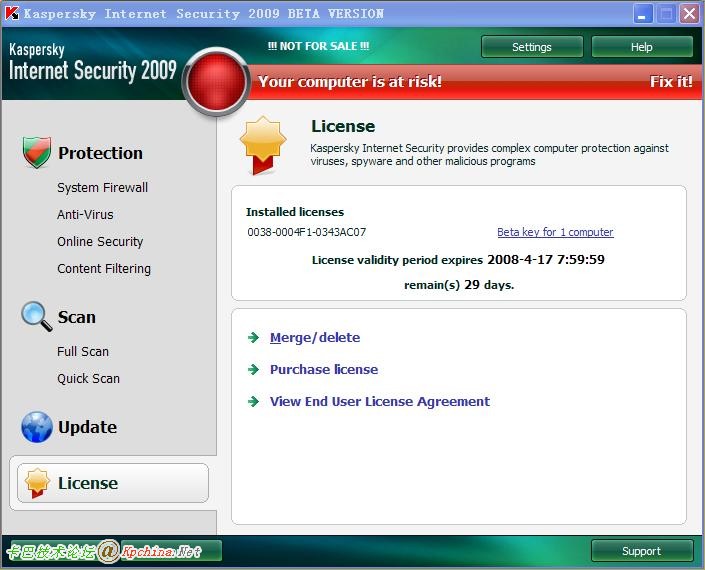Open View End User License Agreement

tap(379, 401)
